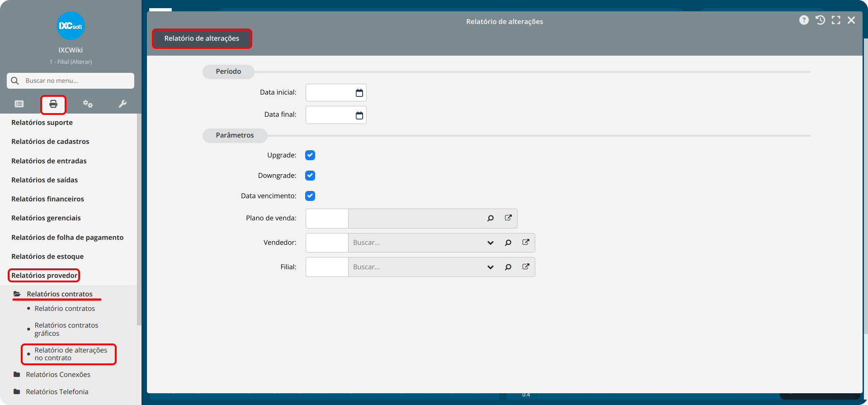Click the sidebar vertical scrollbar
Image resolution: width=868 pixels, height=405 pixels.
(x=139, y=219)
